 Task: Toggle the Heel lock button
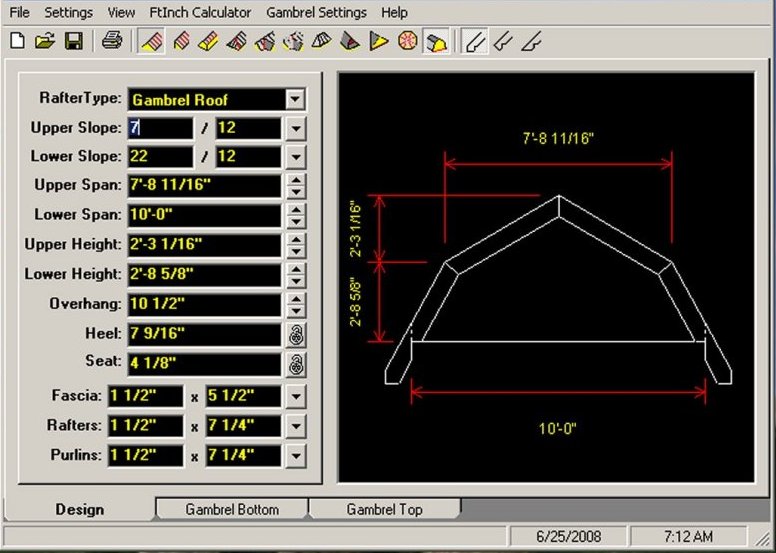(296, 335)
